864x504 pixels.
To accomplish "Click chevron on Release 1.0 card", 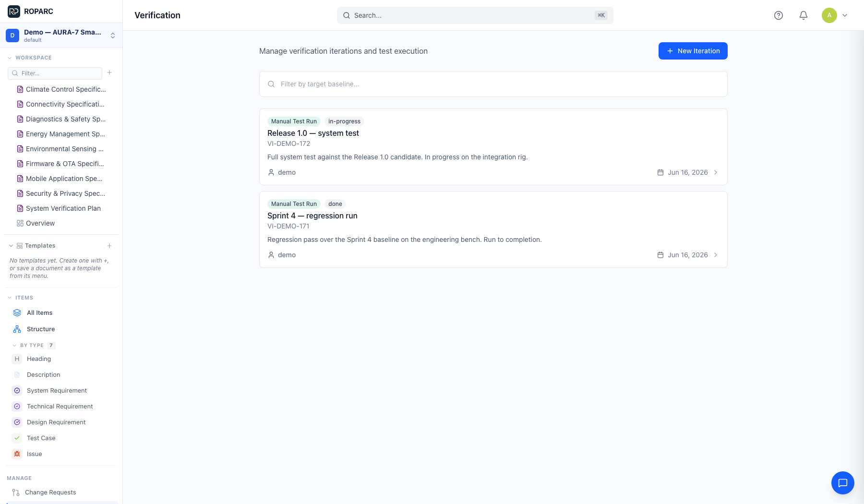I will [x=716, y=172].
